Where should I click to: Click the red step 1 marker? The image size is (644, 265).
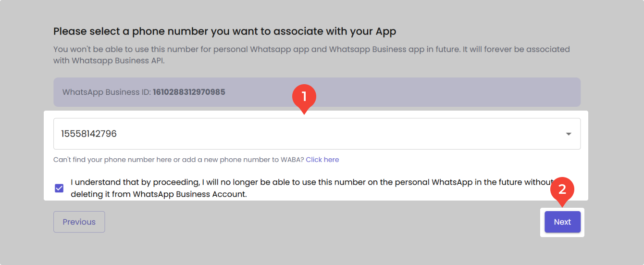303,97
